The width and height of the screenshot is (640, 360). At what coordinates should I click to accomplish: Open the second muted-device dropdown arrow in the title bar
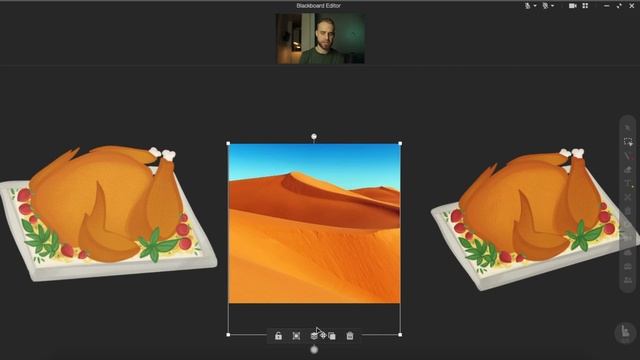[x=552, y=6]
